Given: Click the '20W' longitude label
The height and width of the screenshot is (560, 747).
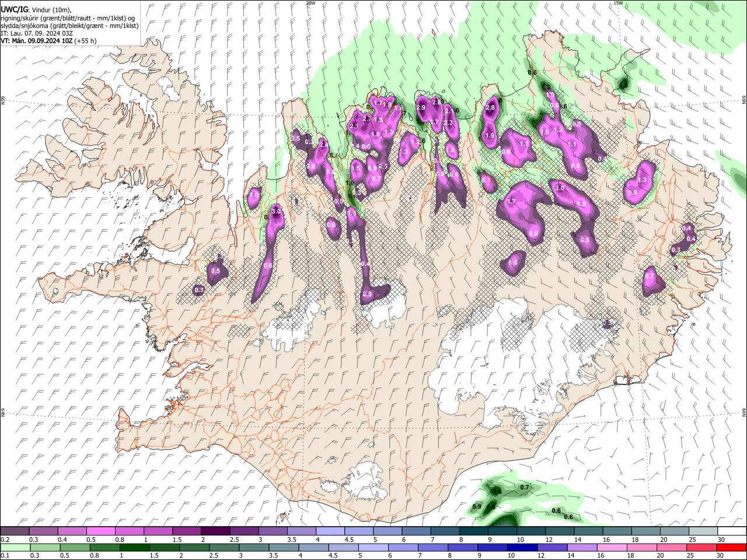Looking at the screenshot, I should [310, 3].
